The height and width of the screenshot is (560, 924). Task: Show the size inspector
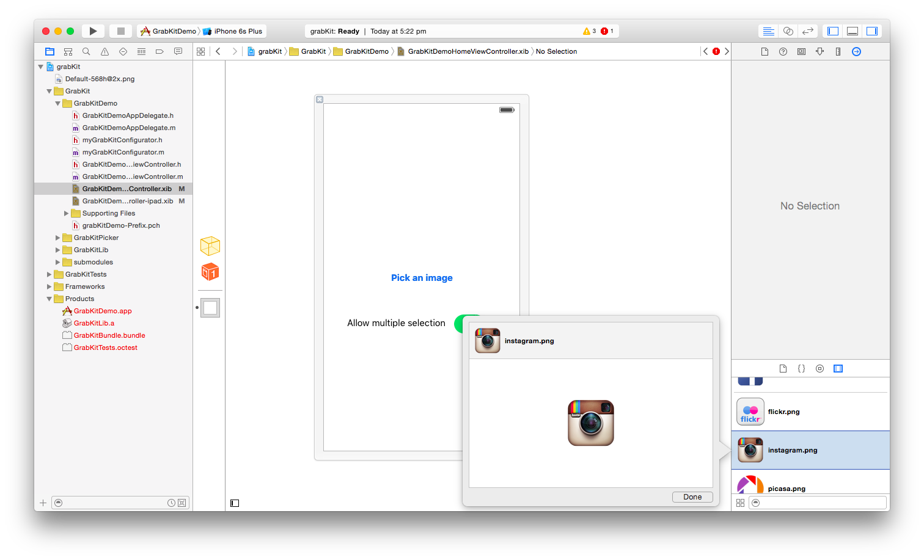tap(838, 52)
